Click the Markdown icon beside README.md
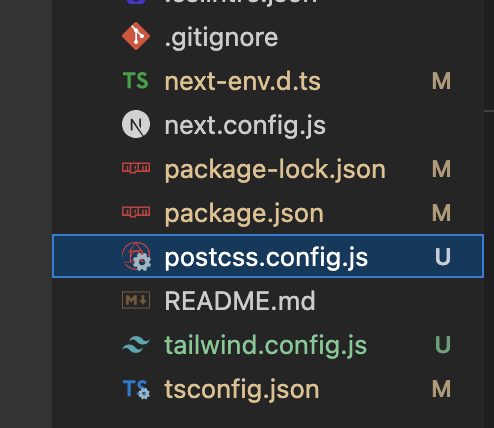 136,300
